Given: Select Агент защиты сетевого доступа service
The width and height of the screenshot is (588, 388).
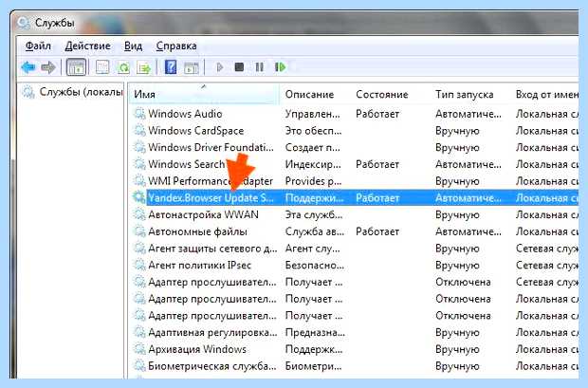Looking at the screenshot, I should pos(212,249).
